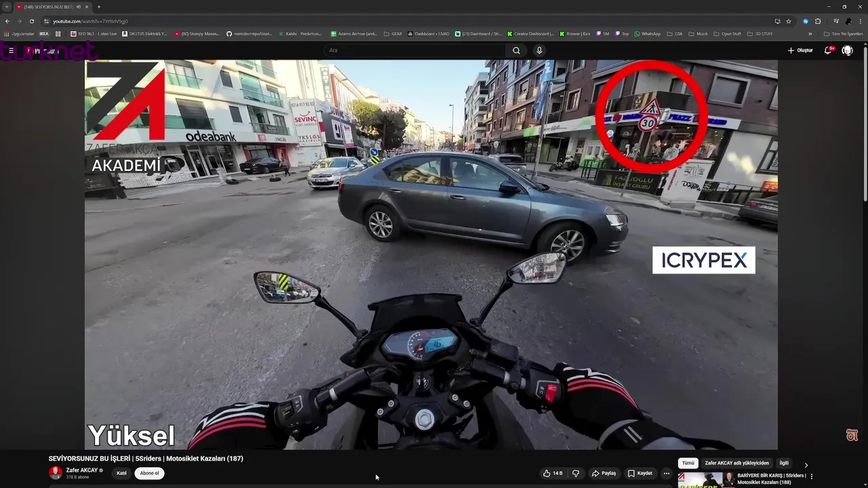Open the tab search dropdown arrow
Viewport: 868px width, 488px height.
pos(7,7)
